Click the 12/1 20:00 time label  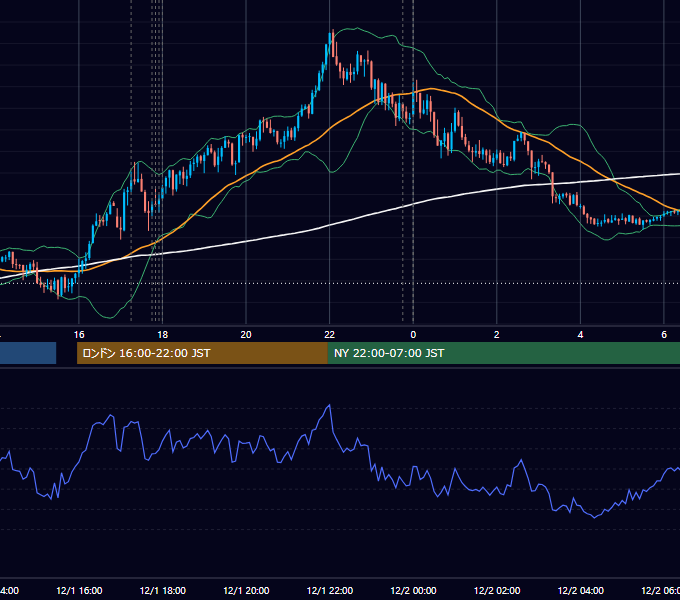pyautogui.click(x=246, y=590)
